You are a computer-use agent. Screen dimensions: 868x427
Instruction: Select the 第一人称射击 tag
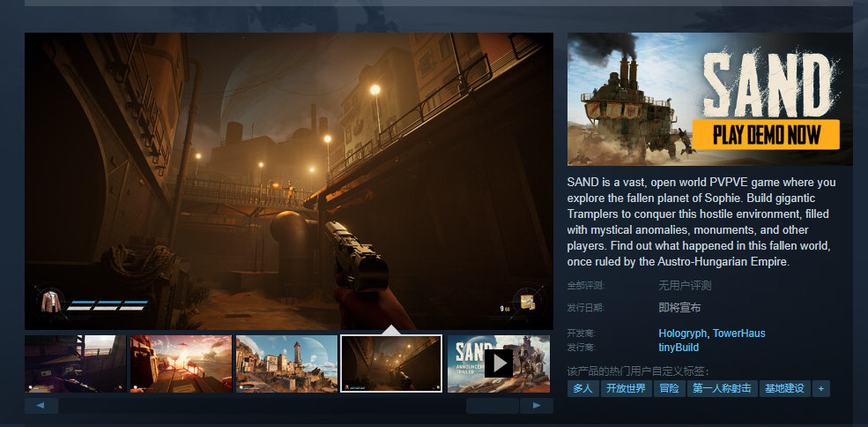[722, 388]
